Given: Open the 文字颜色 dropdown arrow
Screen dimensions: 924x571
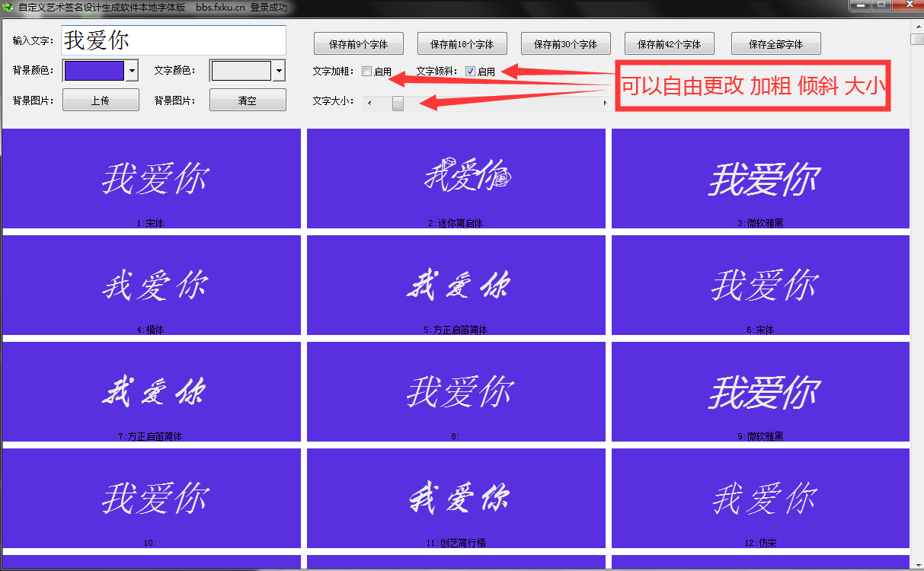Looking at the screenshot, I should 279,71.
